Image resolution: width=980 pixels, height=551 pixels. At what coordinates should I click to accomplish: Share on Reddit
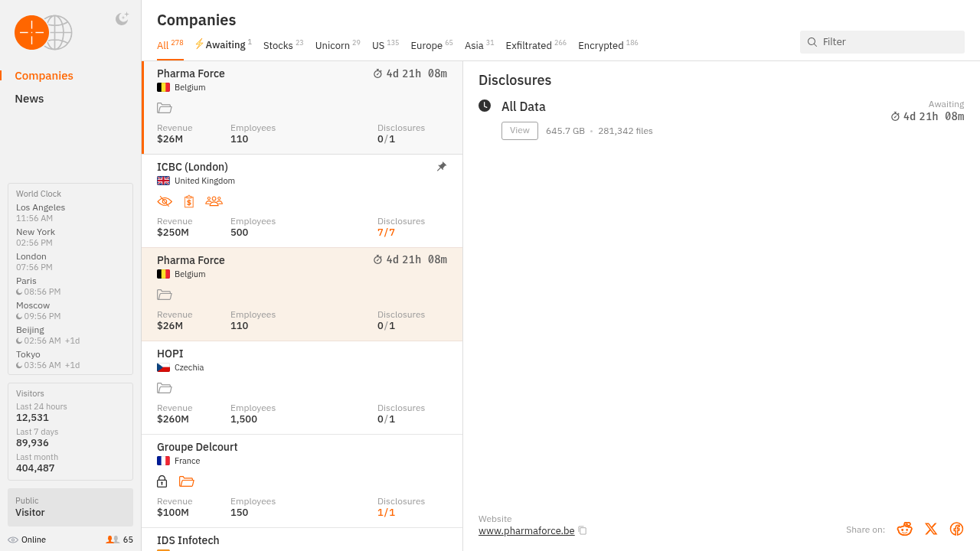[x=905, y=529]
